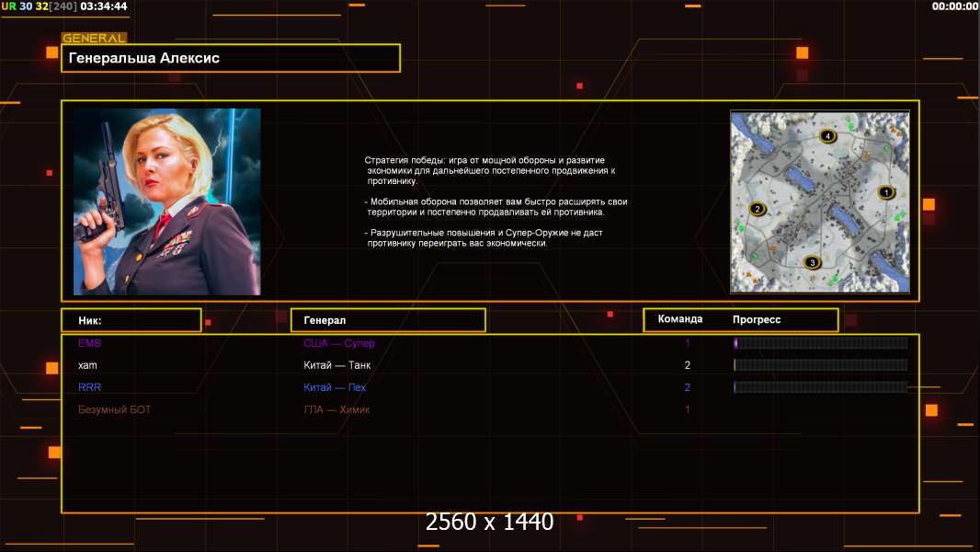This screenshot has height=552, width=980.
Task: Click start position 1 on the minimap
Action: (x=885, y=192)
